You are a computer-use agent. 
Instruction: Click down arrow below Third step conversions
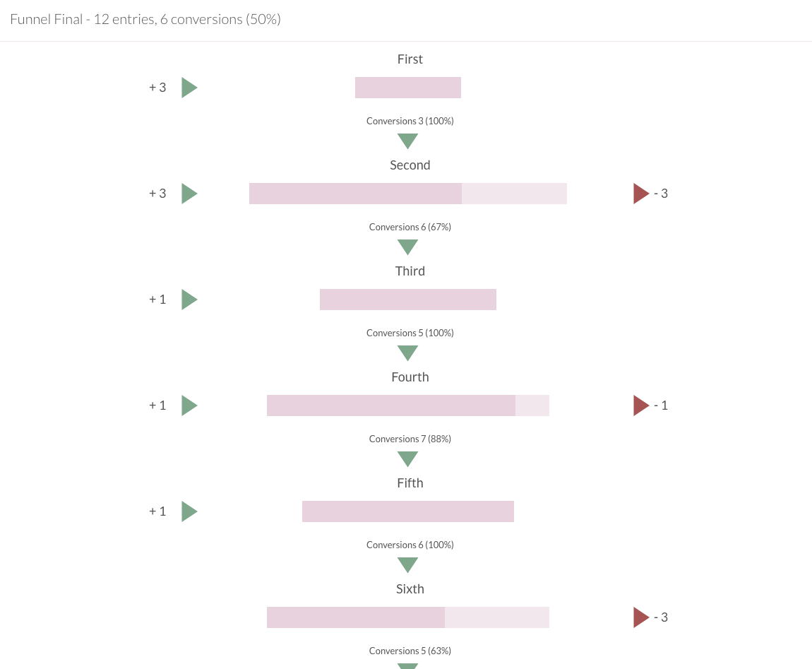pyautogui.click(x=407, y=353)
